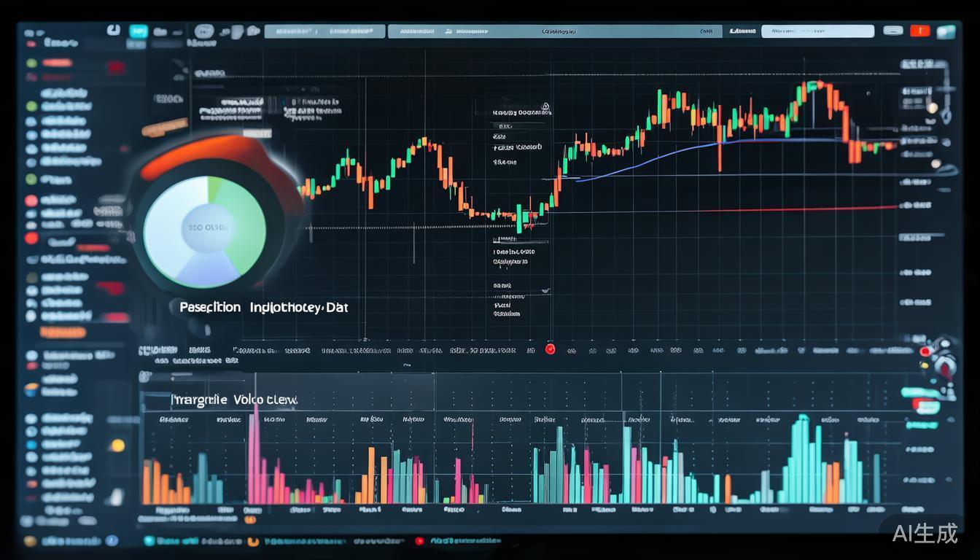Click the rounded oval icon in top toolbar

pos(205,31)
